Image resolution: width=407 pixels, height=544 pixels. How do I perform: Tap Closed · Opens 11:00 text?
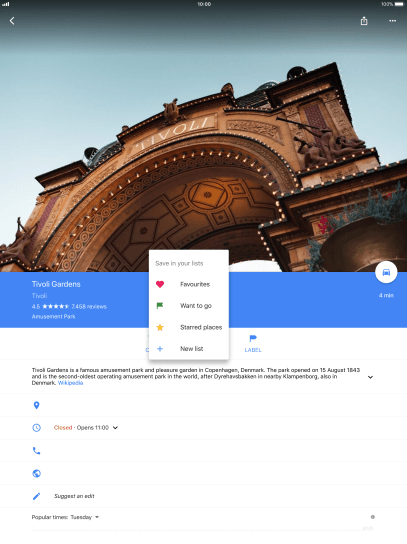[x=81, y=428]
